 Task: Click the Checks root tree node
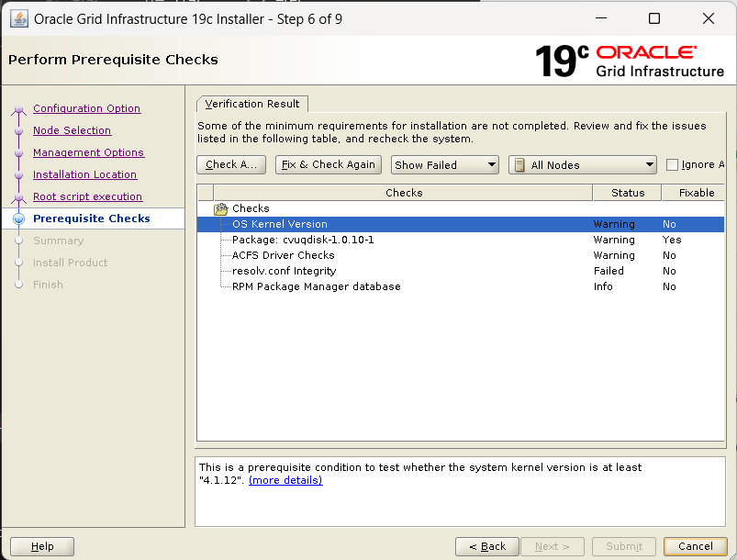pyautogui.click(x=251, y=208)
